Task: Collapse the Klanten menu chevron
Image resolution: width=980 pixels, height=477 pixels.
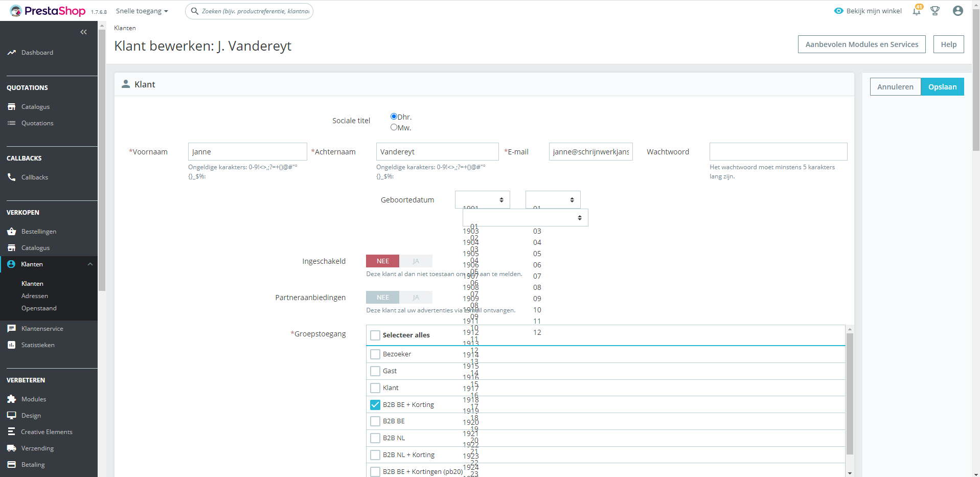Action: click(90, 264)
